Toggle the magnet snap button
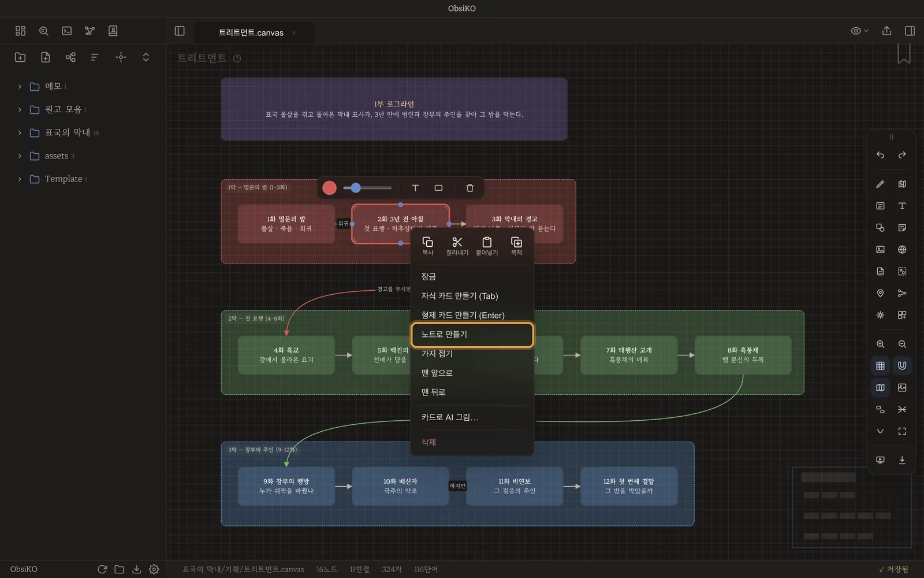Image resolution: width=924 pixels, height=578 pixels. [x=902, y=365]
